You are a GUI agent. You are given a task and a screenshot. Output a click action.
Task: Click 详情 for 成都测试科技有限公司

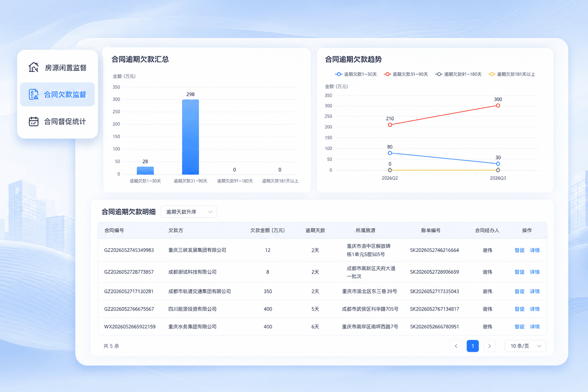[535, 272]
